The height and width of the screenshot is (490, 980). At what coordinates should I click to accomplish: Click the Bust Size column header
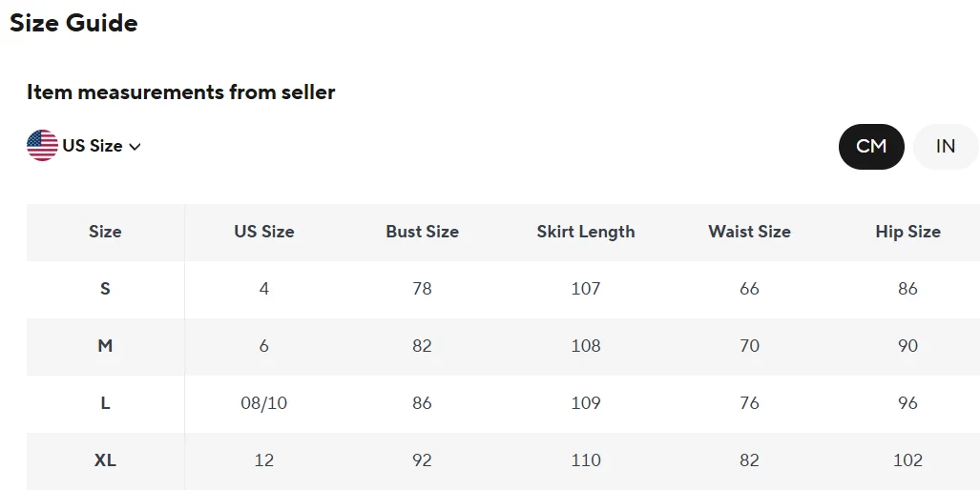tap(422, 232)
